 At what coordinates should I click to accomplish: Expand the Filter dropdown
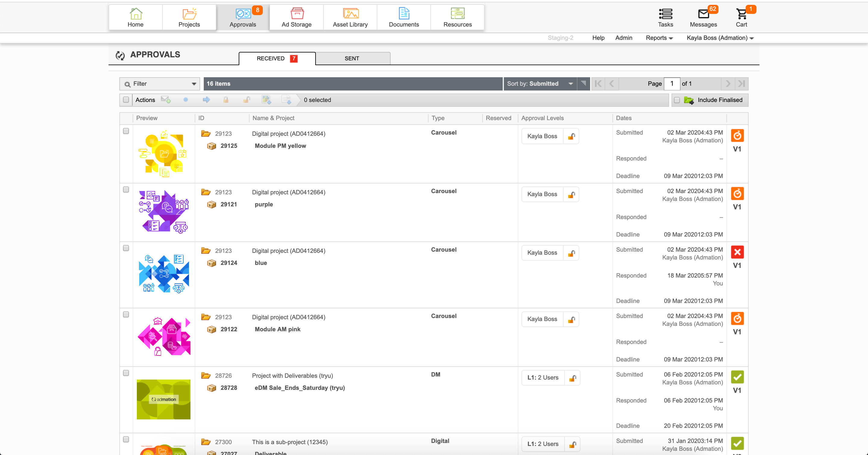point(160,84)
